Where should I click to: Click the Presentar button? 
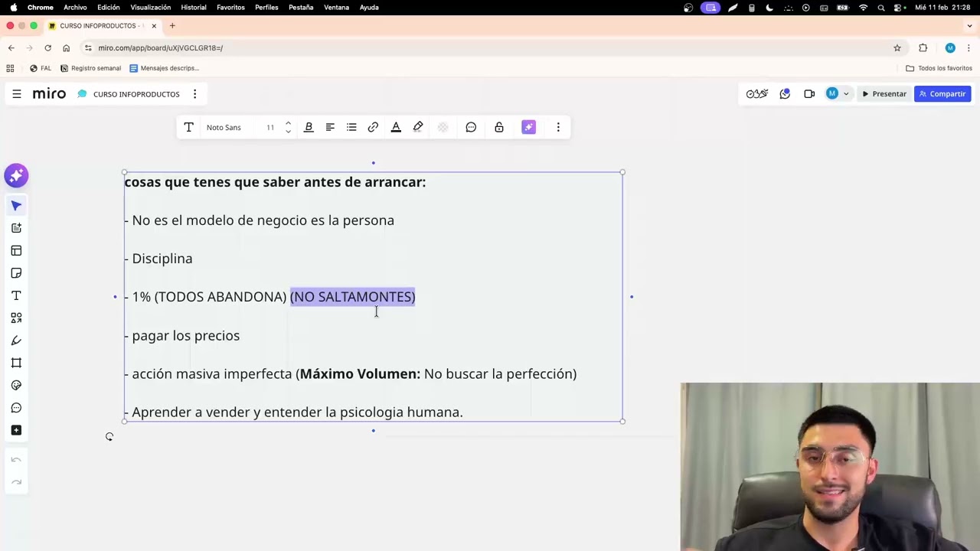point(884,93)
